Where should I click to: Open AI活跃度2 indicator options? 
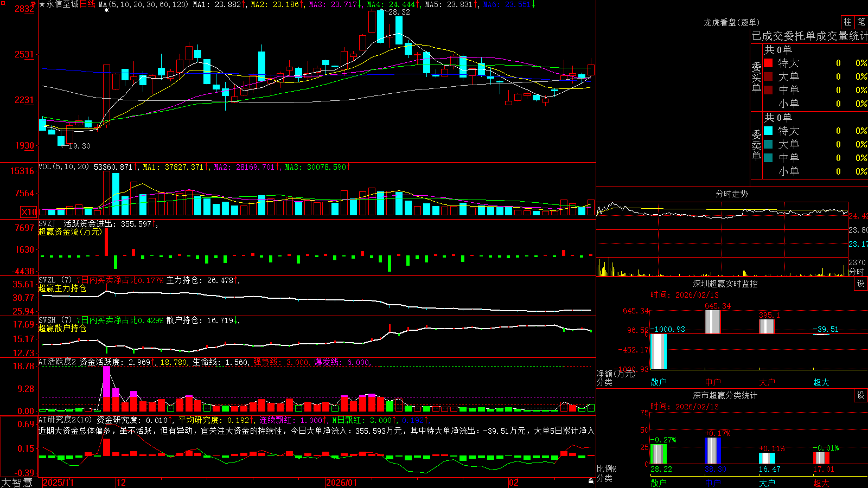[x=58, y=362]
